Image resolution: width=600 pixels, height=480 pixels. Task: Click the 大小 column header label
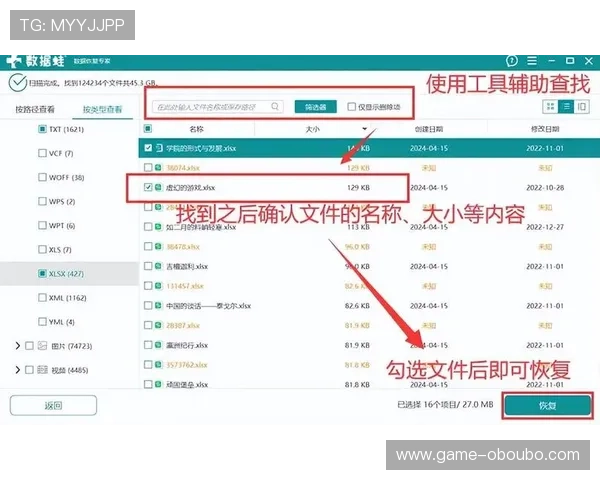(312, 129)
